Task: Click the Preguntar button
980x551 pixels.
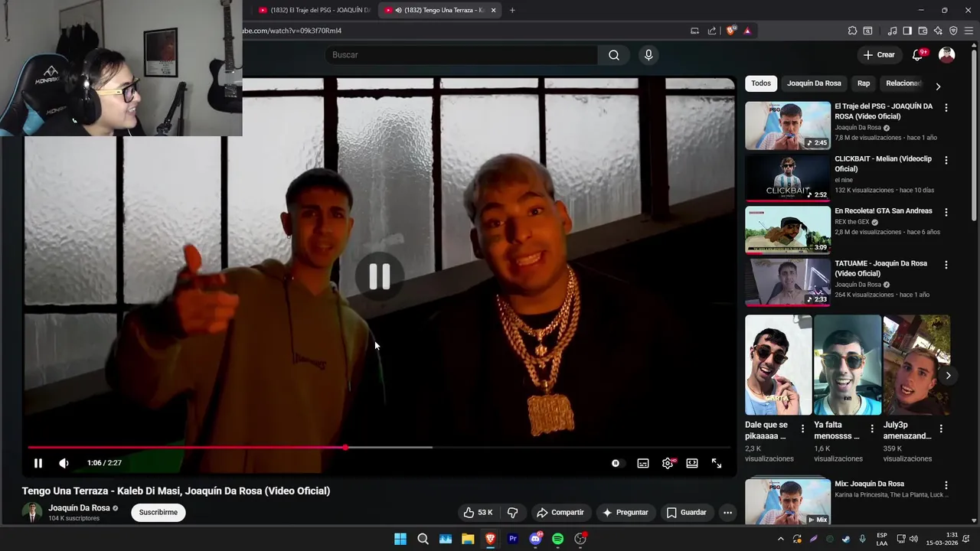Action: pyautogui.click(x=626, y=513)
